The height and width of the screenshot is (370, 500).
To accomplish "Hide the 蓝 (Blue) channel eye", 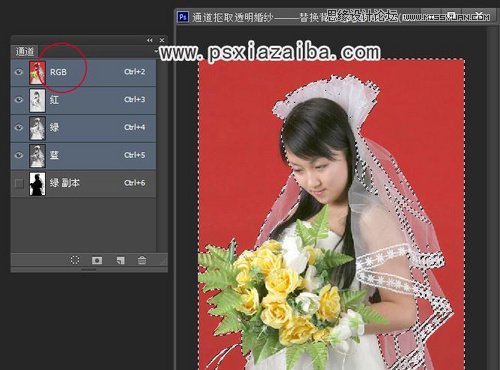I will point(19,155).
